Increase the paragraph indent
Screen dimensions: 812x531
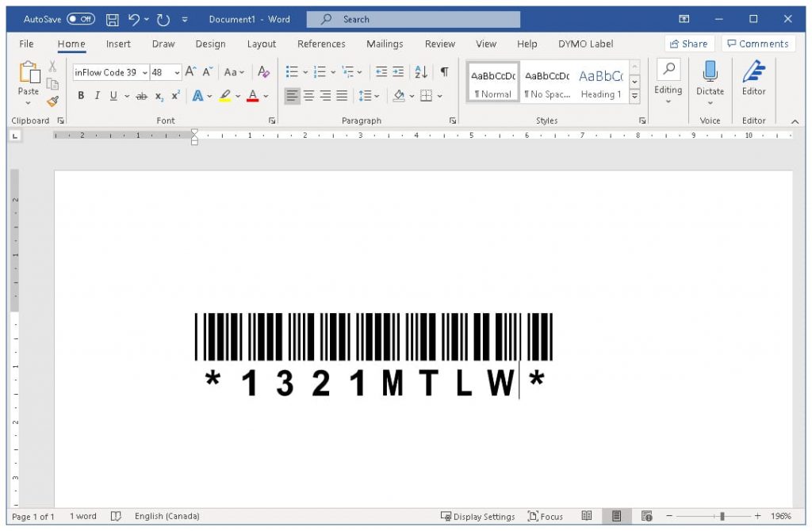398,71
